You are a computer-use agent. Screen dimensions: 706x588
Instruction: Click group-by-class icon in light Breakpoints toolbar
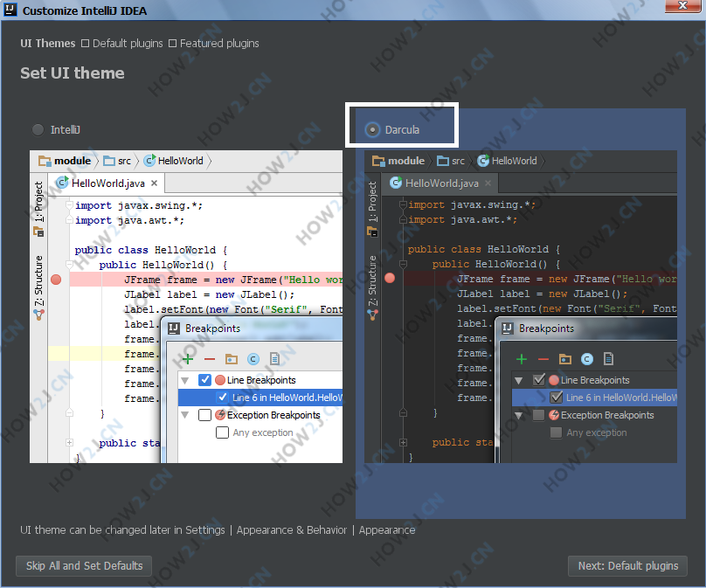pyautogui.click(x=253, y=359)
